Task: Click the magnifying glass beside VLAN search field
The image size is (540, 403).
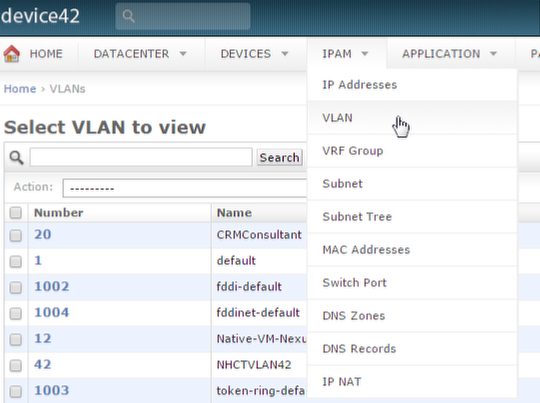Action: click(16, 157)
